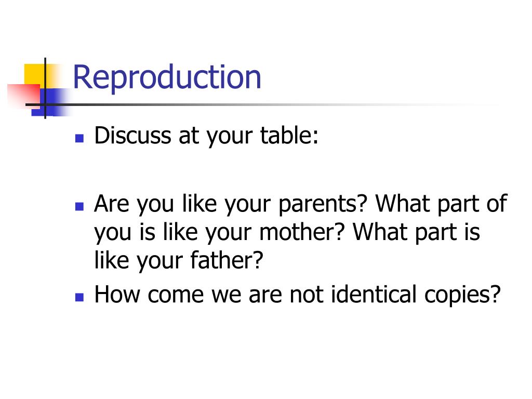
Task: Click the word table: in the first bullet
Action: 289,136
